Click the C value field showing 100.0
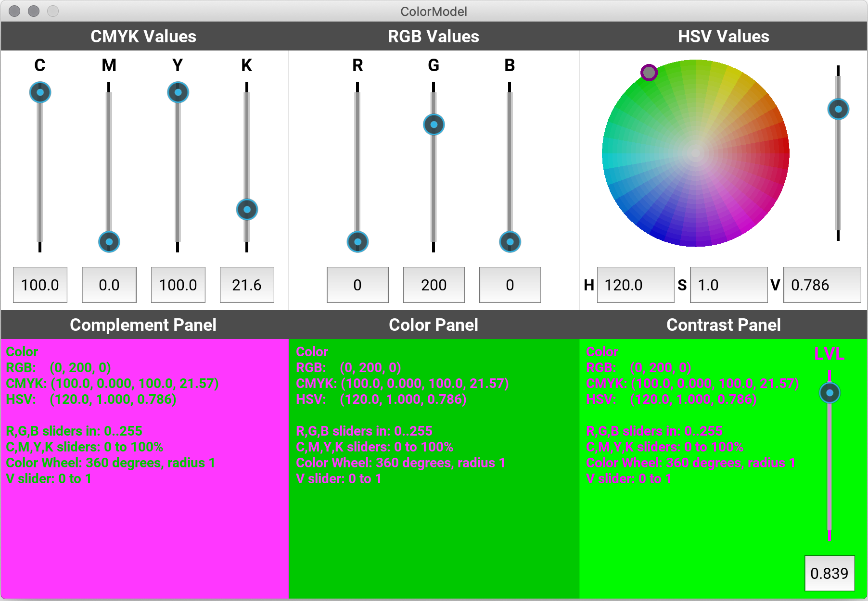Viewport: 868px width, 601px height. (40, 285)
